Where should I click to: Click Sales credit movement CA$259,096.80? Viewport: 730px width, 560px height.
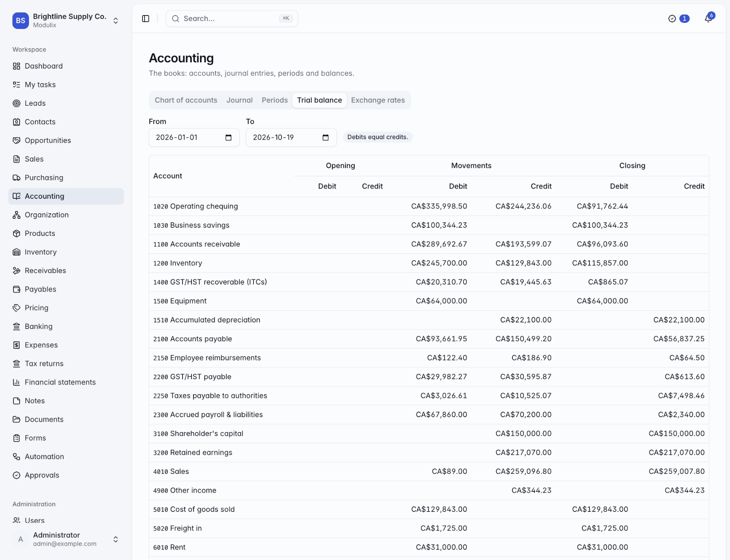coord(523,471)
